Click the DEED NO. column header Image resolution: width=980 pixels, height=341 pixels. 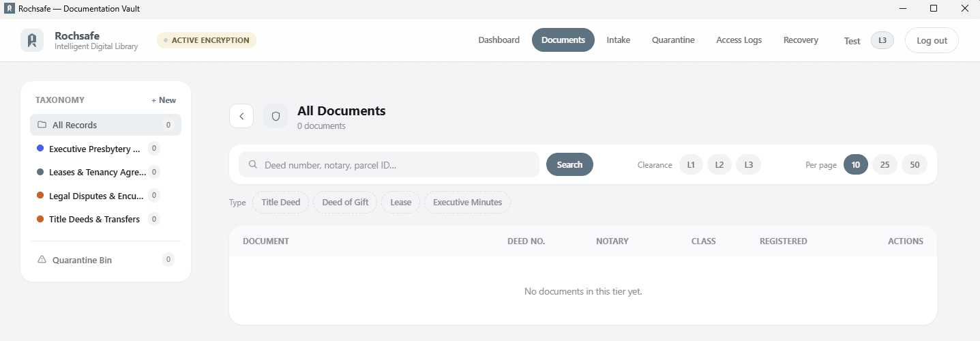[526, 241]
